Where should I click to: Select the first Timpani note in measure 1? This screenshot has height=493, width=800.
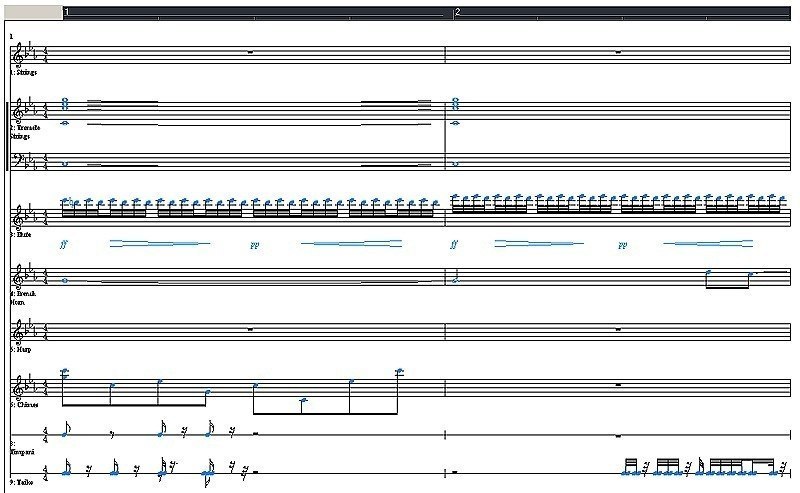[66, 433]
